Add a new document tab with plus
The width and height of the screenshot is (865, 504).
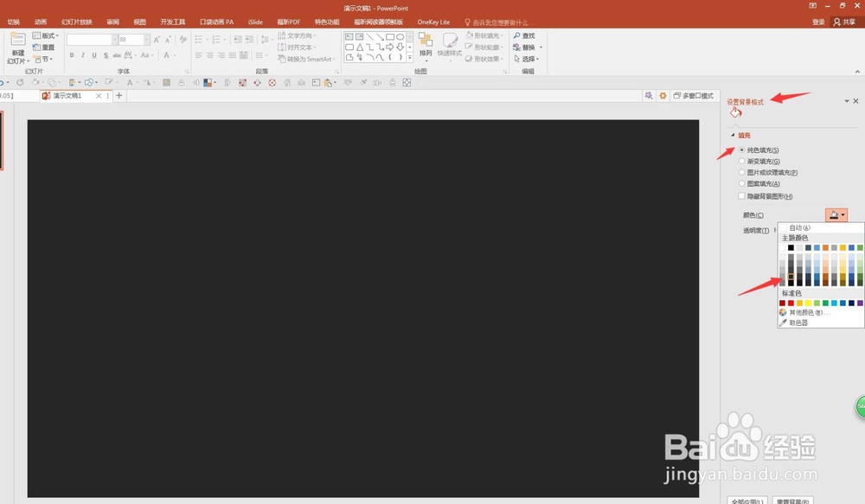click(x=119, y=96)
